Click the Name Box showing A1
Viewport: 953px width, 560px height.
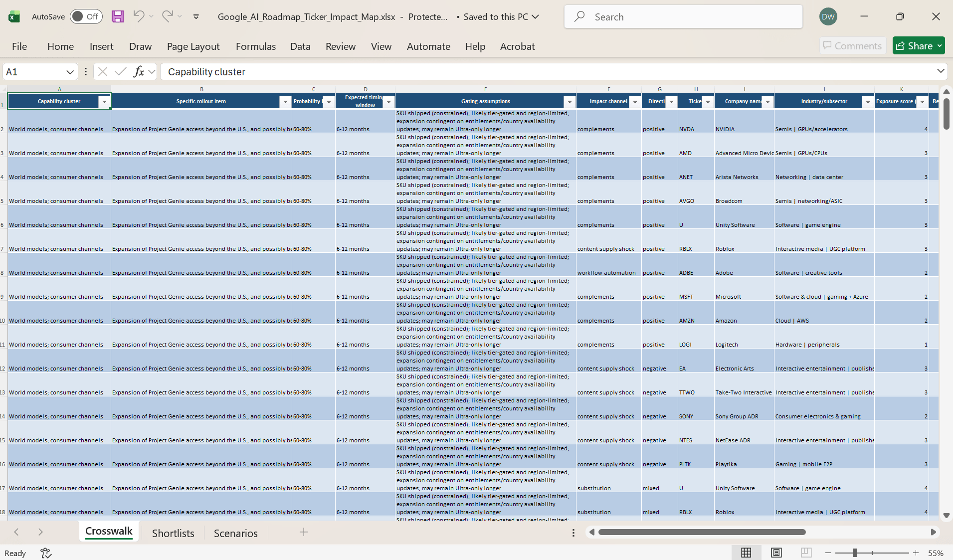point(34,72)
